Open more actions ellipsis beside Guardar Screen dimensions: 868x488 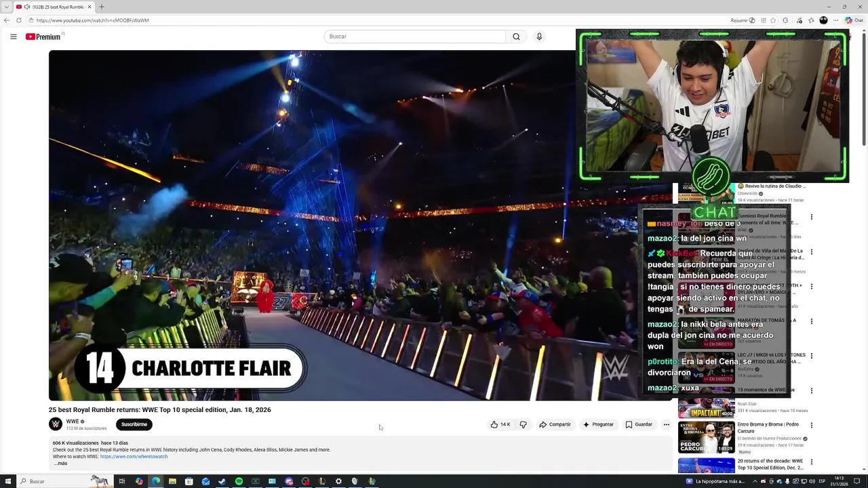666,424
